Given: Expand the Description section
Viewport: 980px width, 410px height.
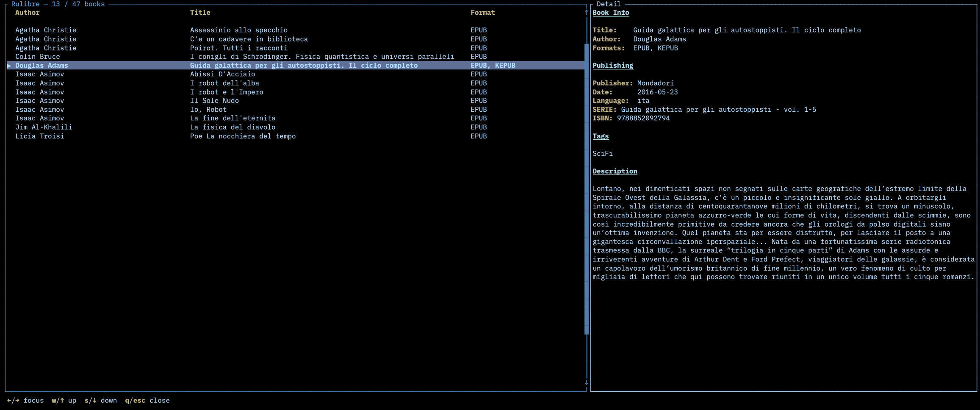Looking at the screenshot, I should point(615,171).
